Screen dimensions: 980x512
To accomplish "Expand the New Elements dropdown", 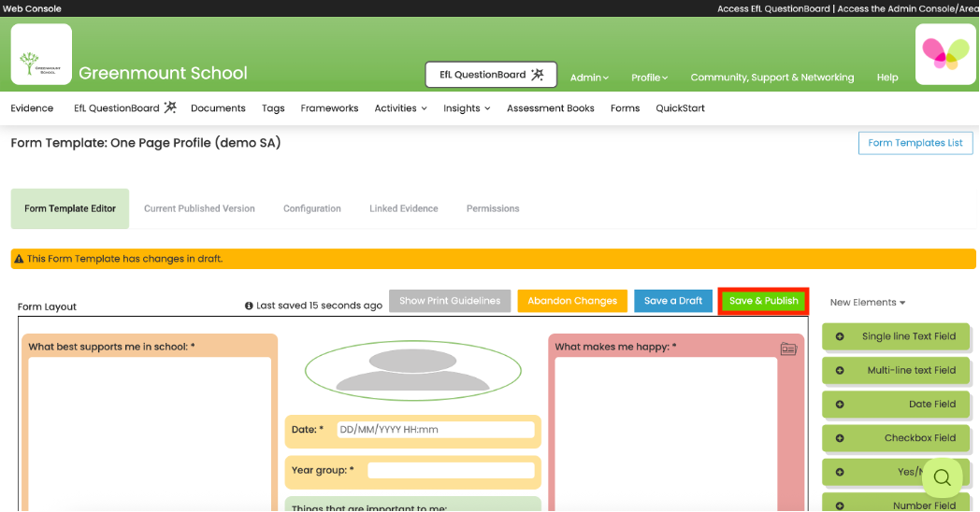I will (x=868, y=302).
